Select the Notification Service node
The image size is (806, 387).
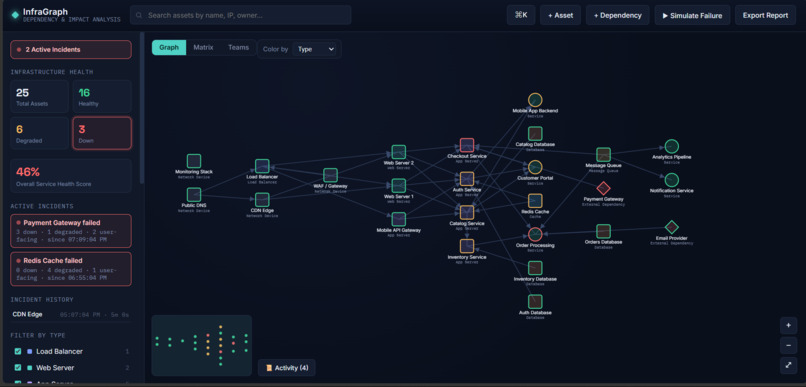pos(671,180)
